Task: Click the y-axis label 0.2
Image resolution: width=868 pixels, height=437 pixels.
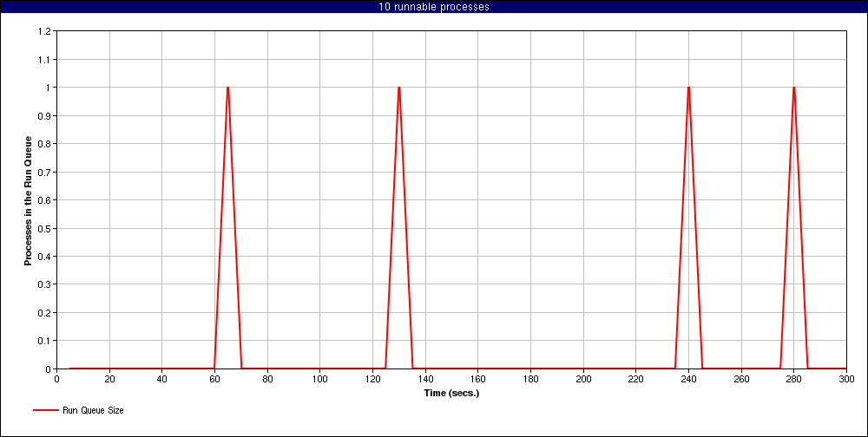Action: [46, 312]
